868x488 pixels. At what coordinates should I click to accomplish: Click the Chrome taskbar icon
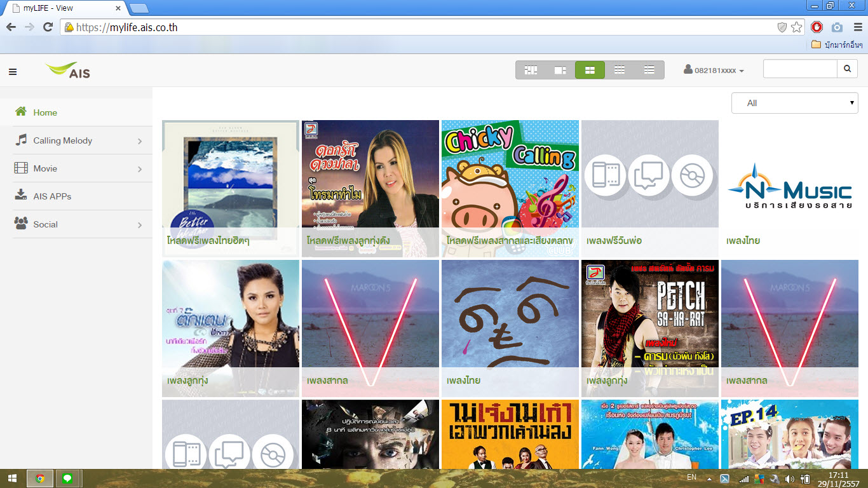tap(40, 478)
